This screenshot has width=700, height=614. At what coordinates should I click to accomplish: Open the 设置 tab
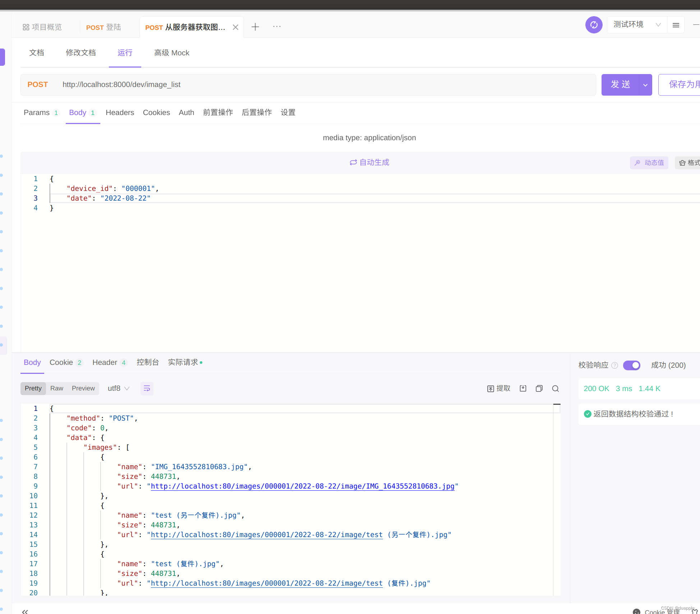tap(288, 113)
